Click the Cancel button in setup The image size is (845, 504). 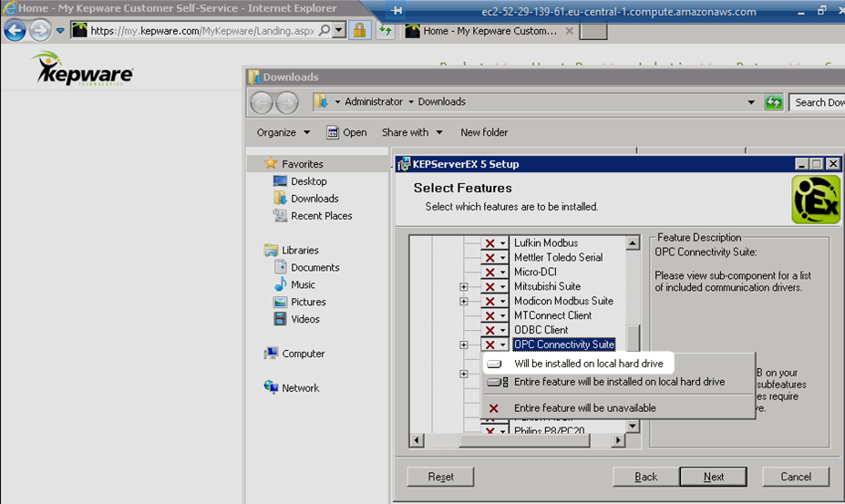click(x=796, y=477)
